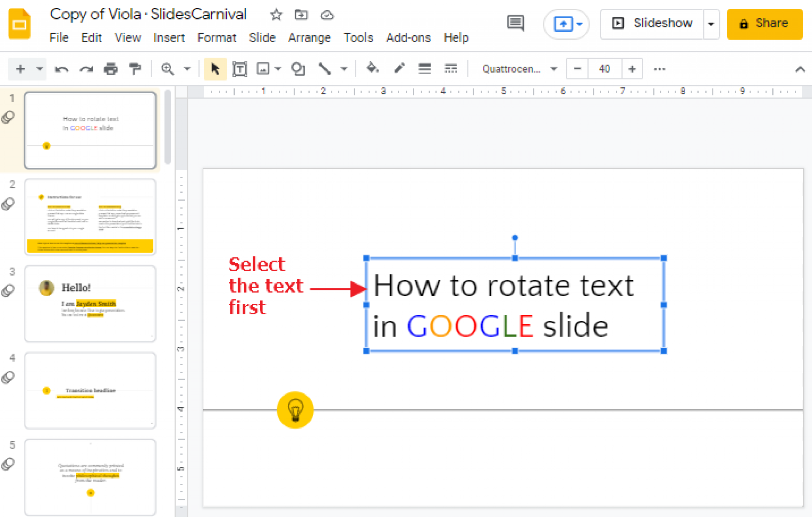Open comment history icon
Screen dimensions: 812x517
tap(515, 23)
